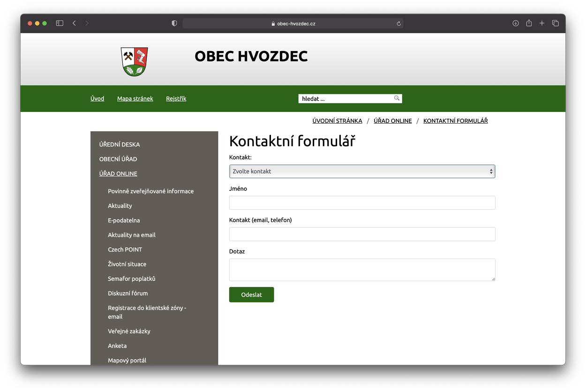The width and height of the screenshot is (586, 392).
Task: Click the Share icon in Safari toolbar
Action: [x=529, y=23]
